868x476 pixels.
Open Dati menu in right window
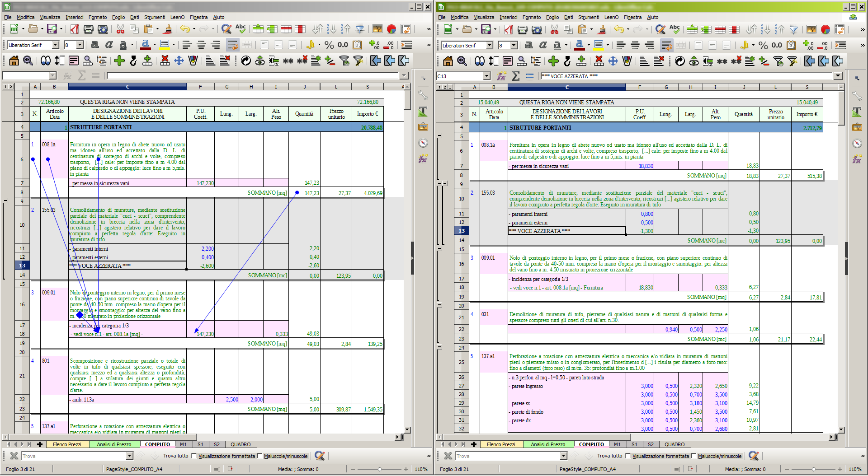(x=568, y=17)
